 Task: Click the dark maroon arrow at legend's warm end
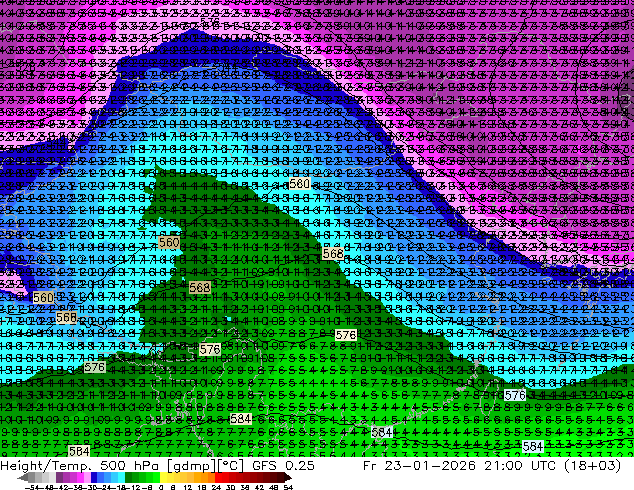(288, 477)
